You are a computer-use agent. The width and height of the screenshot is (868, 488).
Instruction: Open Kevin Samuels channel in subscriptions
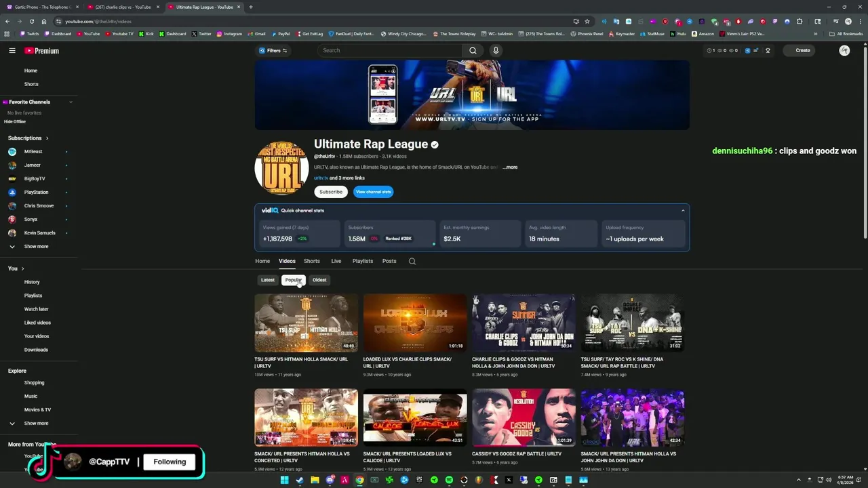point(39,233)
